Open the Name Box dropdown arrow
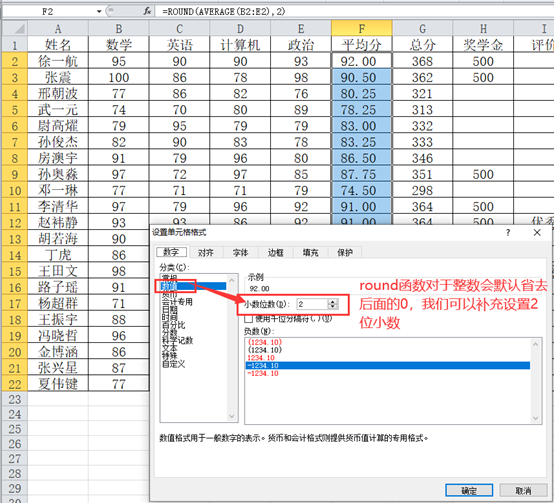Viewport: 554px width, 503px height. coord(99,12)
